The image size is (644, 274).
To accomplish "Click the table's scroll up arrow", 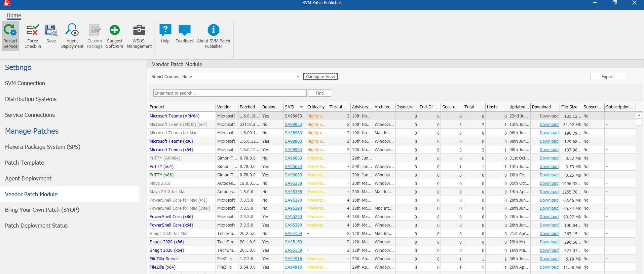I will (x=639, y=115).
